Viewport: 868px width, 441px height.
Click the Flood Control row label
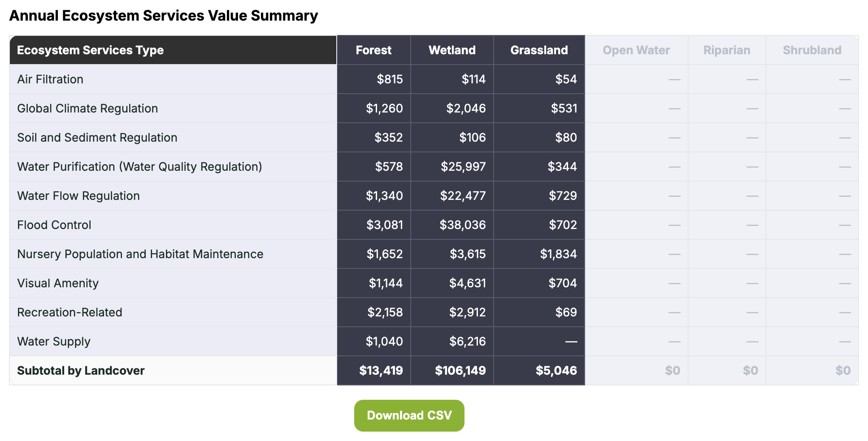[x=54, y=225]
